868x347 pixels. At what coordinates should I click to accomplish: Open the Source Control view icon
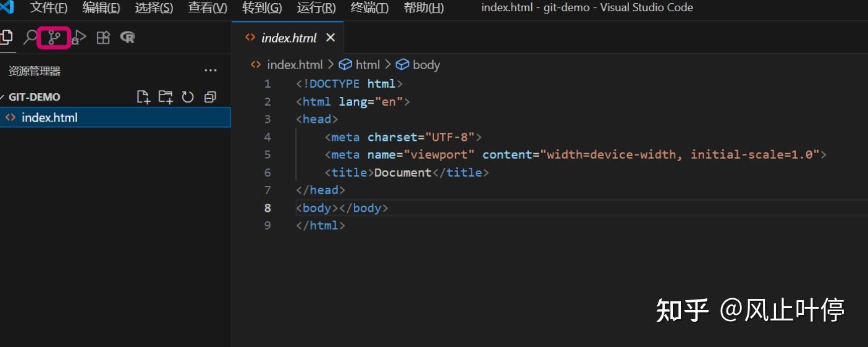[x=54, y=38]
